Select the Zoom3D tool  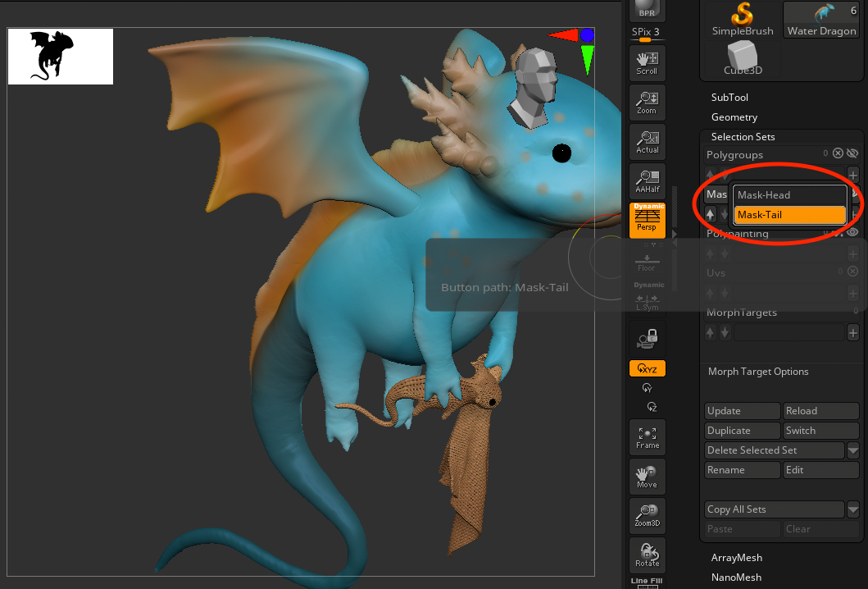(x=648, y=516)
